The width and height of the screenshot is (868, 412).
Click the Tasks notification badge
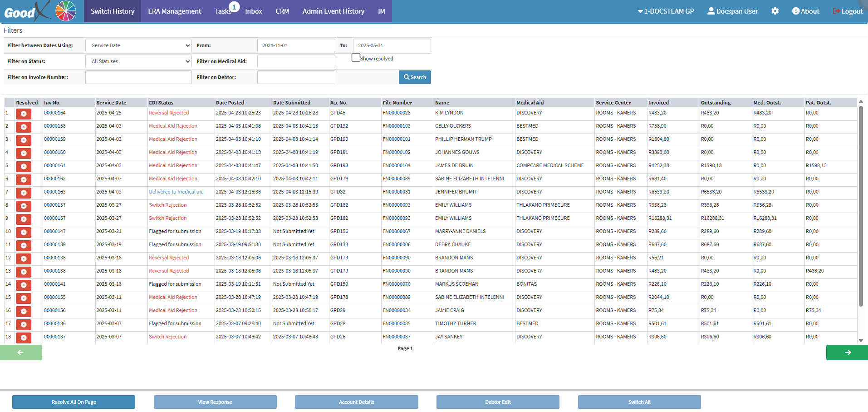[x=234, y=7]
